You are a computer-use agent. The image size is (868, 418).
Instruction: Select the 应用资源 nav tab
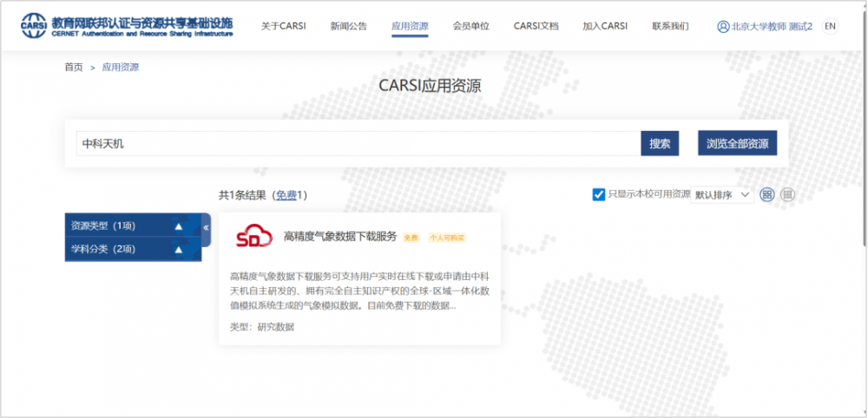pyautogui.click(x=410, y=26)
